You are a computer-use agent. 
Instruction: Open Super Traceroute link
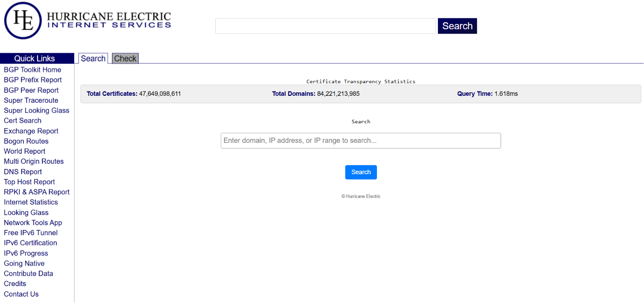pos(31,100)
